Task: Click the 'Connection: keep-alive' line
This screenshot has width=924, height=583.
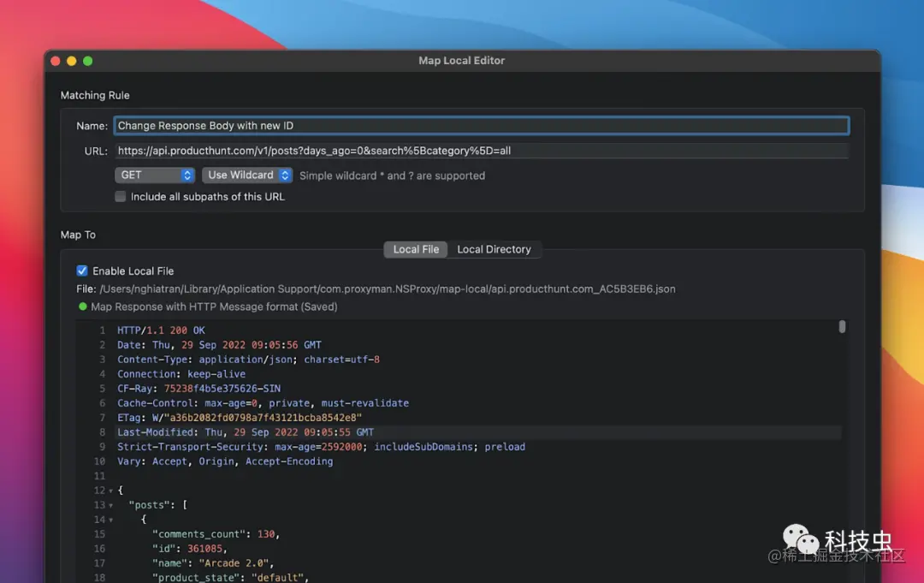Action: click(181, 374)
